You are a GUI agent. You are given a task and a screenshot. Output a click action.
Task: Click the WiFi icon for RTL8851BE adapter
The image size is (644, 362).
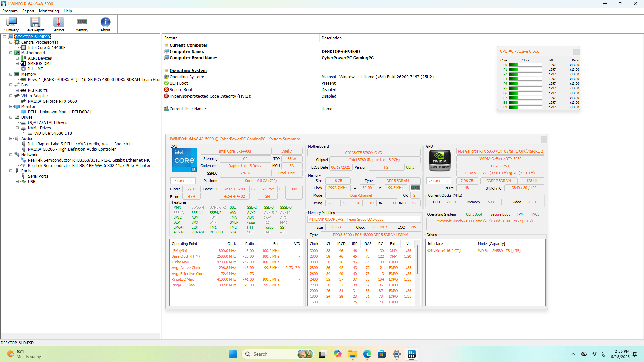click(23, 166)
